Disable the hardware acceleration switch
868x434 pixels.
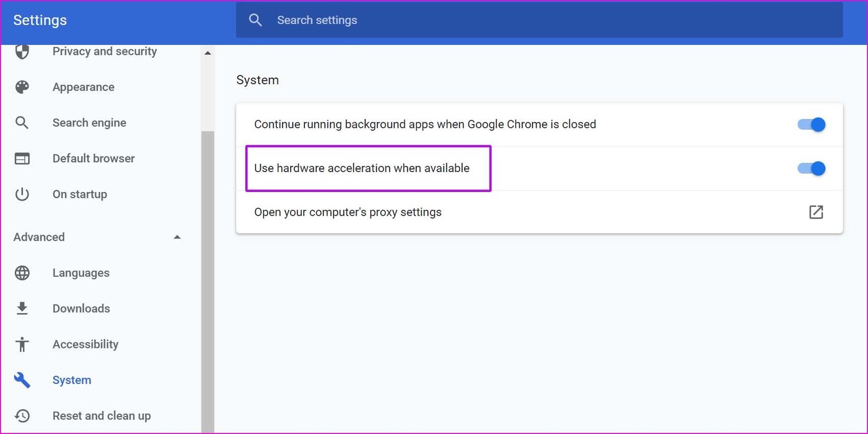tap(811, 168)
